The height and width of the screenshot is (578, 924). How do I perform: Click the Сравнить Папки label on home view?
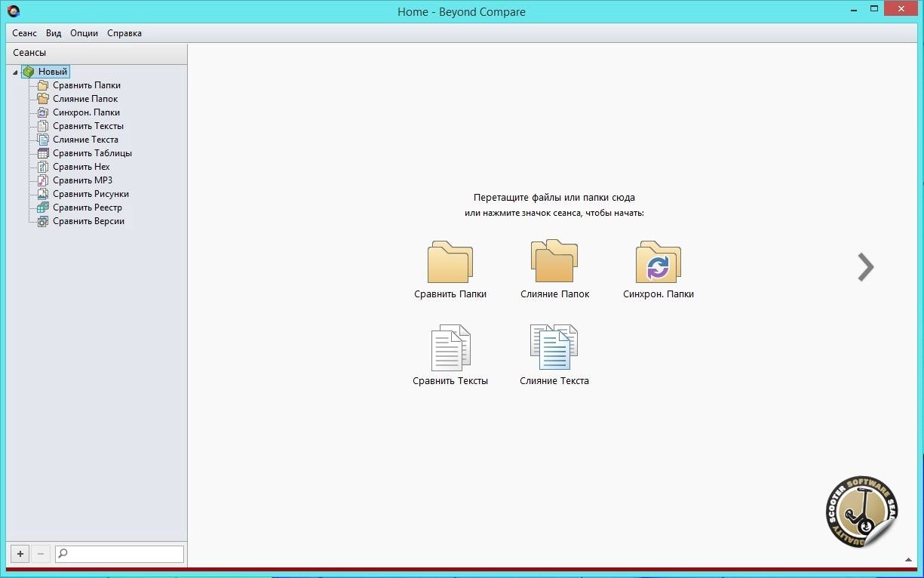coord(450,294)
